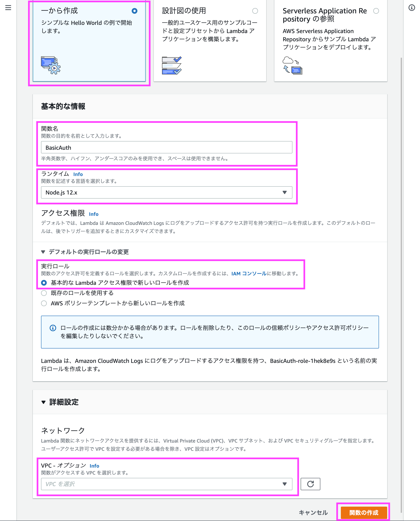This screenshot has width=420, height=521.
Task: Refresh the VPC list
Action: [310, 484]
